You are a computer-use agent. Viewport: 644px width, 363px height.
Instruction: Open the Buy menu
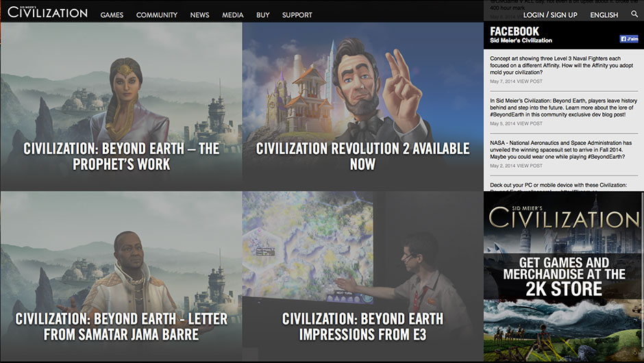(263, 15)
